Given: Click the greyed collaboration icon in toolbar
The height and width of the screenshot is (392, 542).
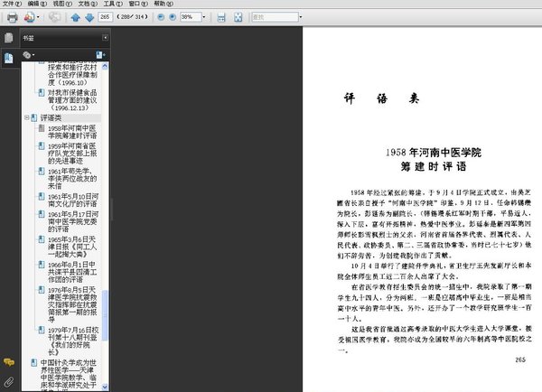Looking at the screenshot, I should tap(54, 17).
